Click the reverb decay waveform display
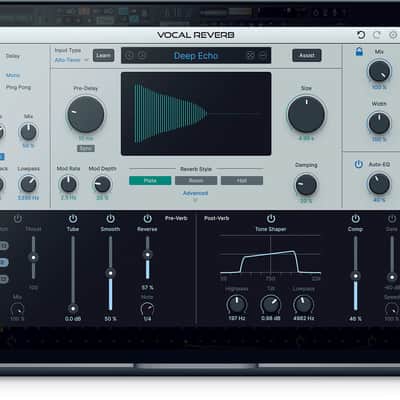The image size is (400, 400). 196,114
